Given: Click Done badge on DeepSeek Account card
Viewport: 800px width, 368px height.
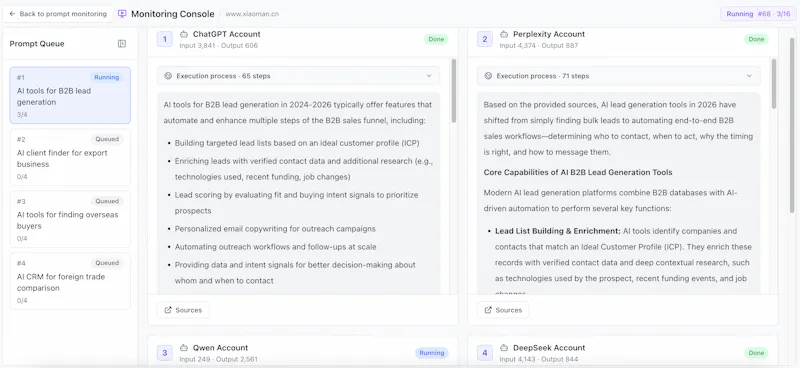Looking at the screenshot, I should click(756, 353).
